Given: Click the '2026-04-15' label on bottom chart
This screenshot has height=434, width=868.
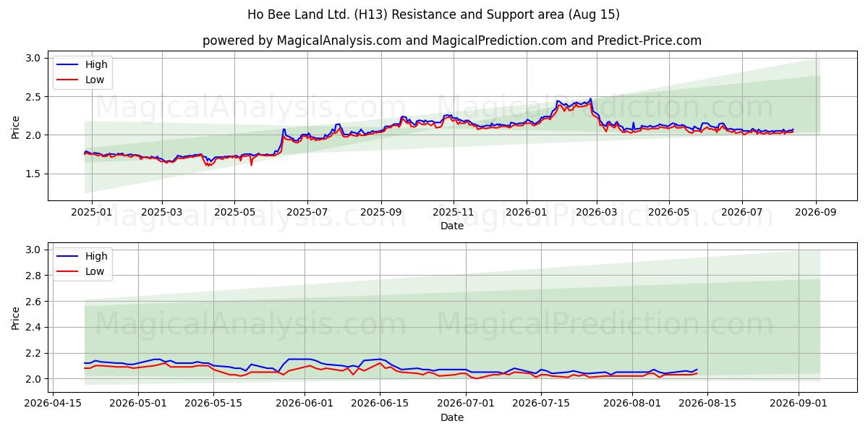Looking at the screenshot, I should (51, 404).
